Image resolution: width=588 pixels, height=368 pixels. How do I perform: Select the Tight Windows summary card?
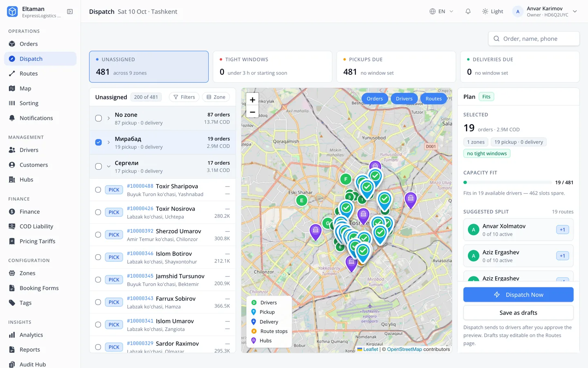click(x=273, y=67)
